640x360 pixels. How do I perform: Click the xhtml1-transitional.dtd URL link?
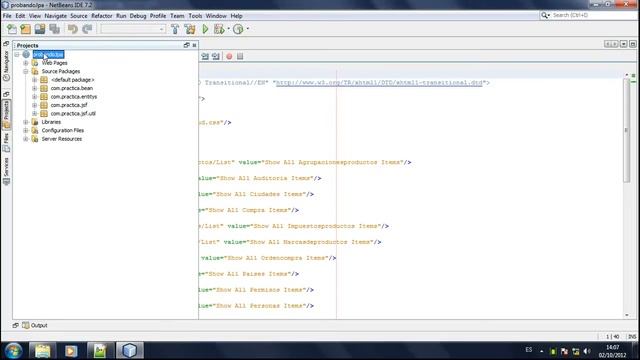coord(379,82)
